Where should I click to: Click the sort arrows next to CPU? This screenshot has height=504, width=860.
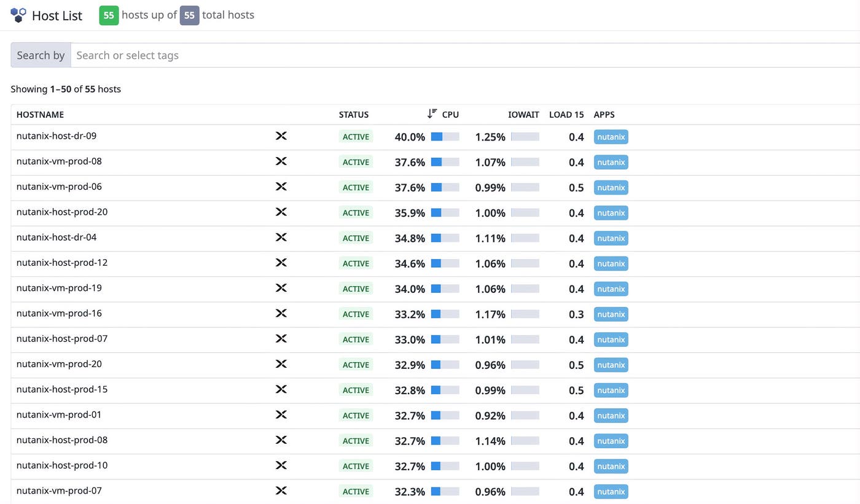pyautogui.click(x=432, y=114)
